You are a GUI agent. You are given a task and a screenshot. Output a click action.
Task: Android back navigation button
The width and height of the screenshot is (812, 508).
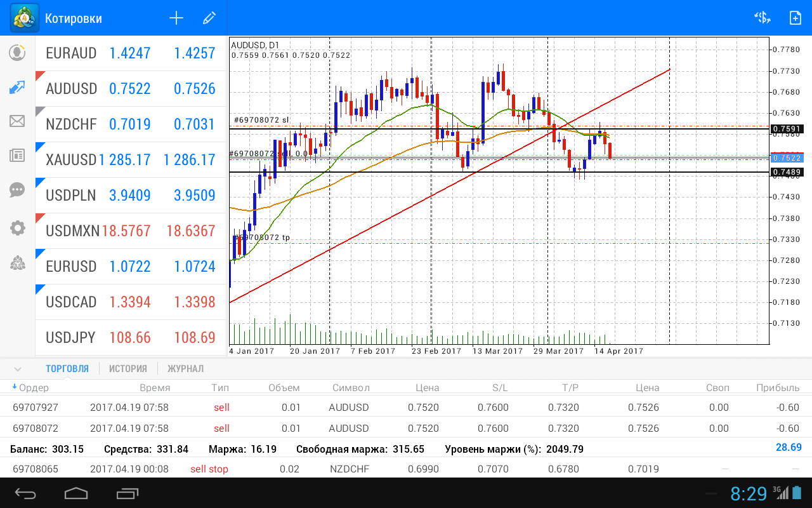click(x=26, y=493)
